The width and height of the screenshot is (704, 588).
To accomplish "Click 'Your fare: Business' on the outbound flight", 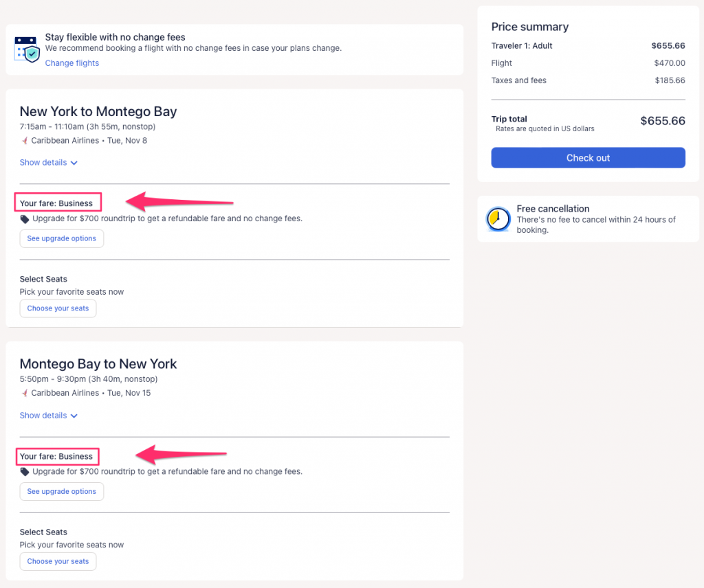I will pos(56,203).
